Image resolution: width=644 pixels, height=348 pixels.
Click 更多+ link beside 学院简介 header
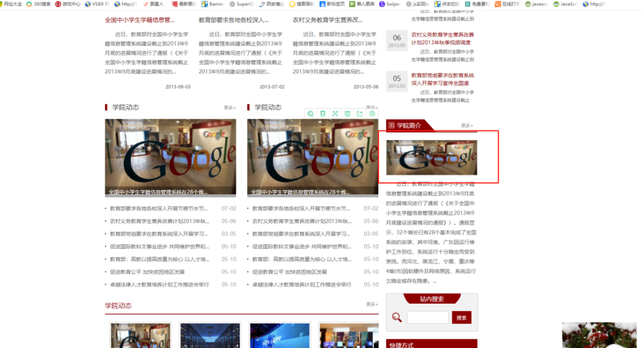pyautogui.click(x=467, y=126)
